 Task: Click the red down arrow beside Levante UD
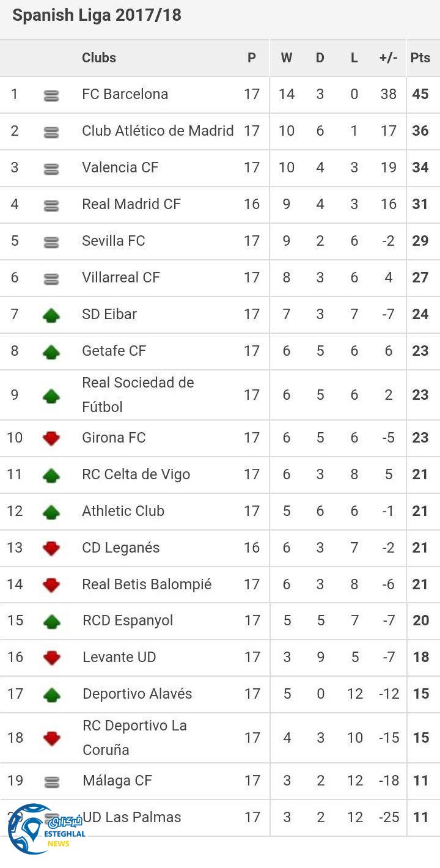pyautogui.click(x=51, y=658)
